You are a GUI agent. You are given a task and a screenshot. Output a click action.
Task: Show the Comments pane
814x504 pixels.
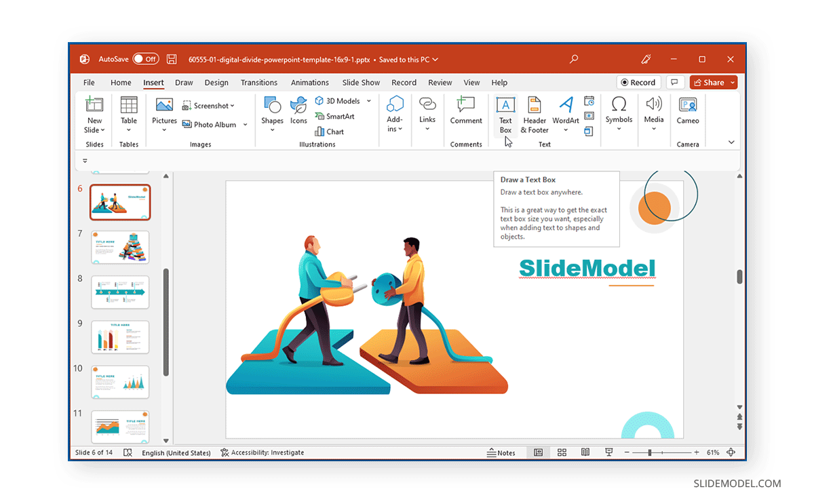674,82
